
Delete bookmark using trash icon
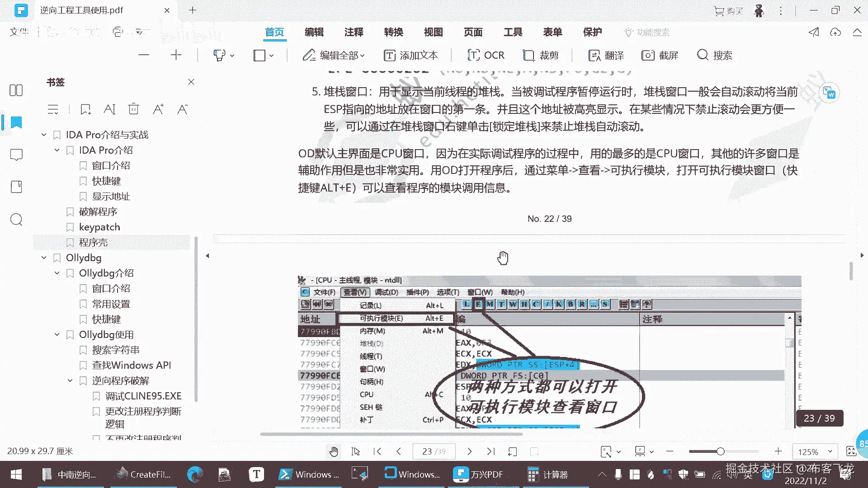[133, 109]
